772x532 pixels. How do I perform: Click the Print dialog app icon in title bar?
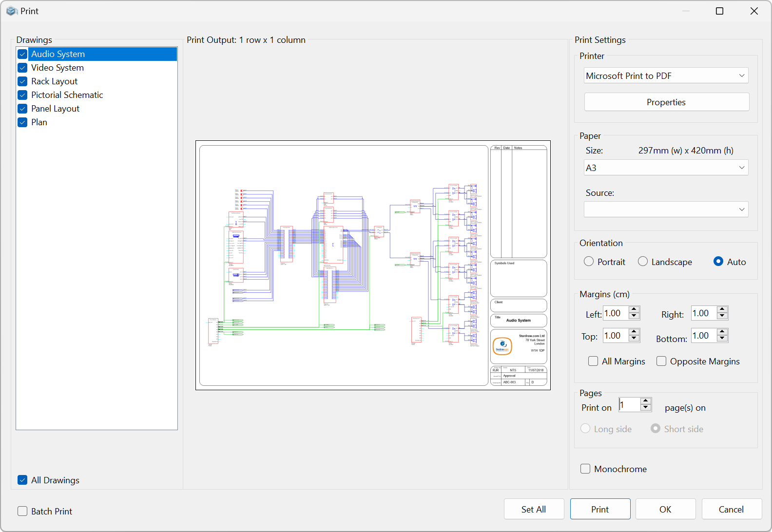(x=12, y=11)
